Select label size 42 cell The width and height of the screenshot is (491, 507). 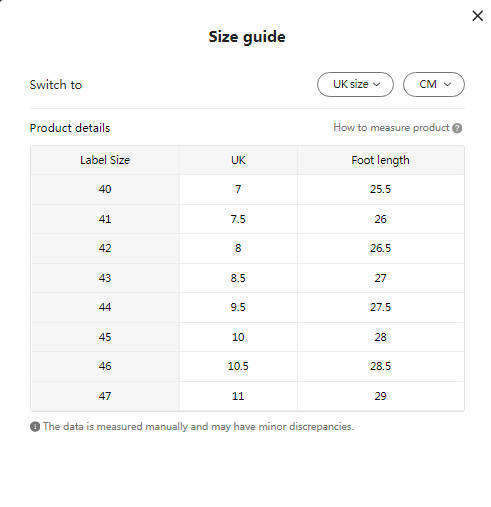[x=105, y=248]
